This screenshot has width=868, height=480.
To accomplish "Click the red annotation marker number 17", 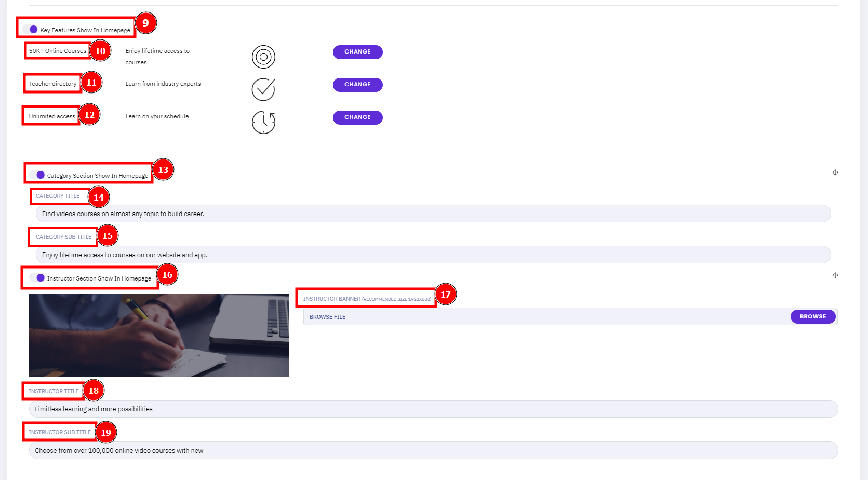I will tap(446, 295).
